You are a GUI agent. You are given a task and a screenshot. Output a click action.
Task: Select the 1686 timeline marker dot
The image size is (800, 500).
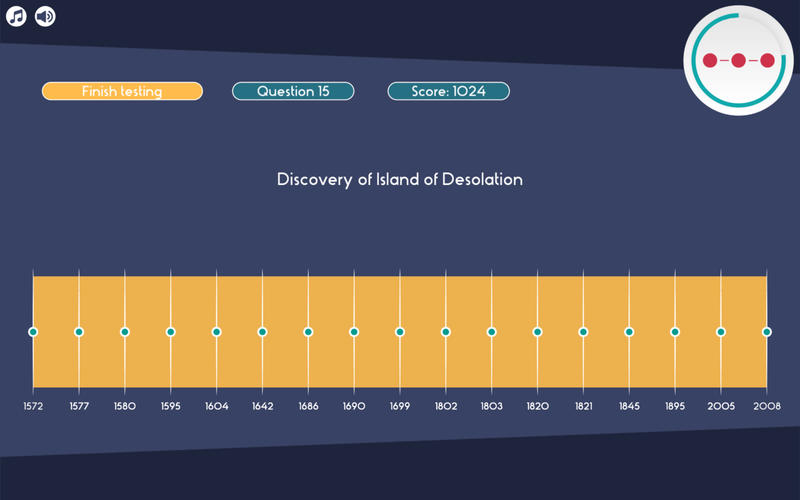tap(308, 332)
